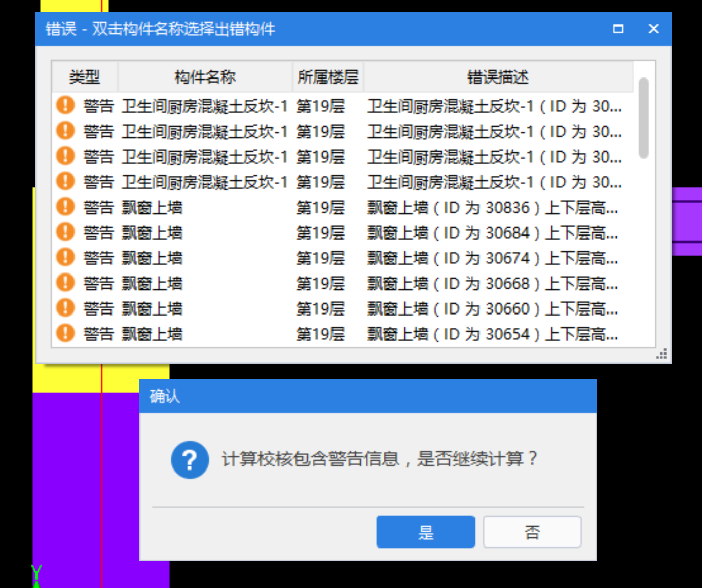Click warning icon of ID 30674 row
Screen dimensions: 702x588
(65, 257)
